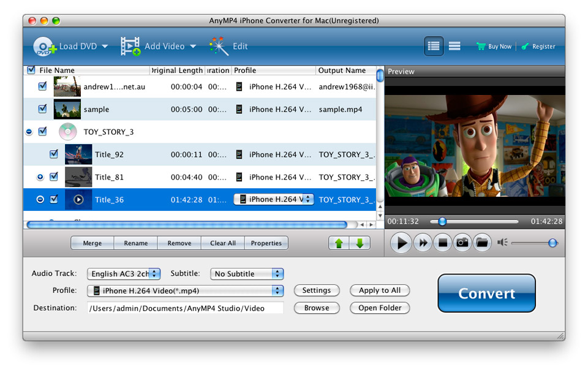Uncheck the TOY_STORY_3 disc checkbox

tap(42, 131)
